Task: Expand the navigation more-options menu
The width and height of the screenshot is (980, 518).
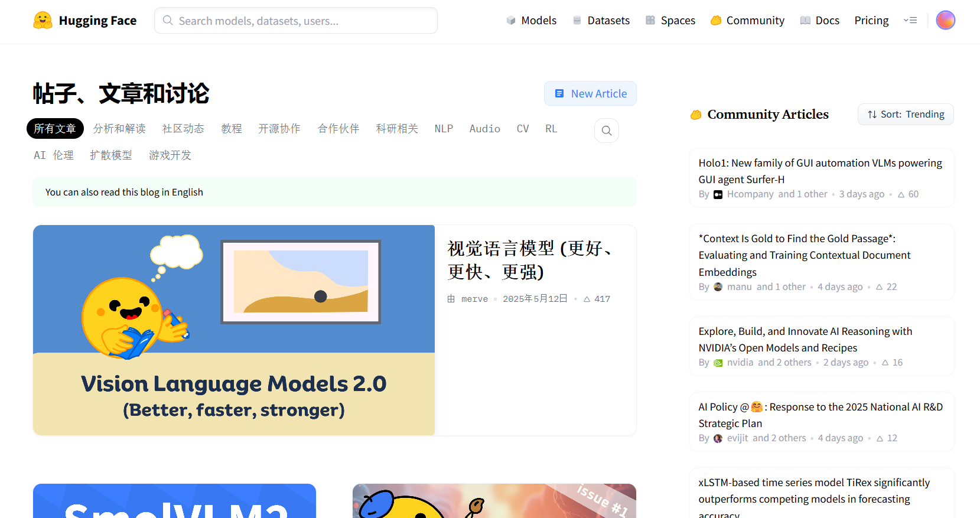Action: [x=910, y=21]
